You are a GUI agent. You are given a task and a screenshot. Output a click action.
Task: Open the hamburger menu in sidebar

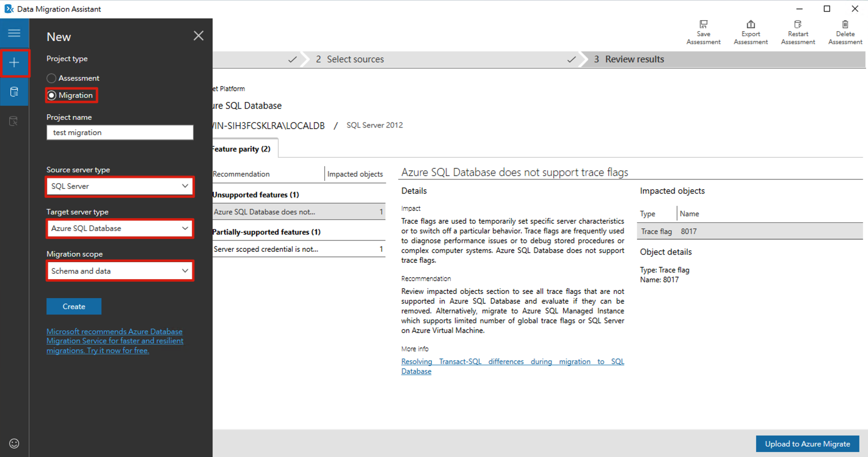[14, 33]
